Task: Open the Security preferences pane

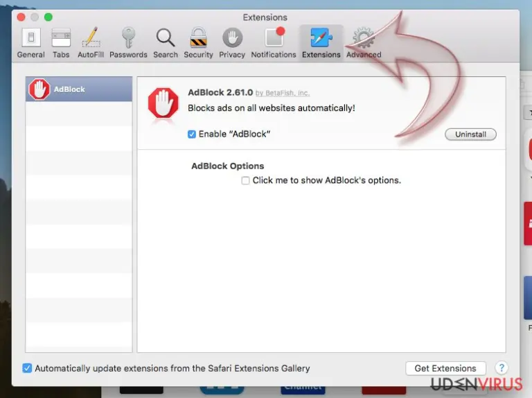Action: [x=199, y=43]
